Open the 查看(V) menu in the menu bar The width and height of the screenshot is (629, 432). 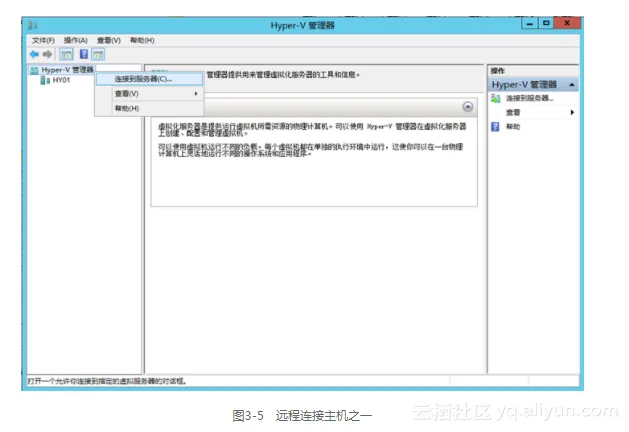(109, 40)
